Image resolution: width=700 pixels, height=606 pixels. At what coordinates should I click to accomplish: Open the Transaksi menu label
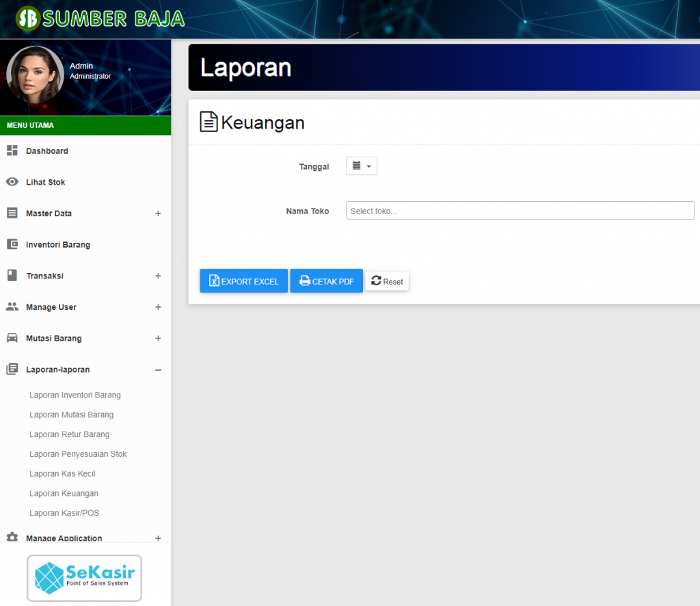44,276
